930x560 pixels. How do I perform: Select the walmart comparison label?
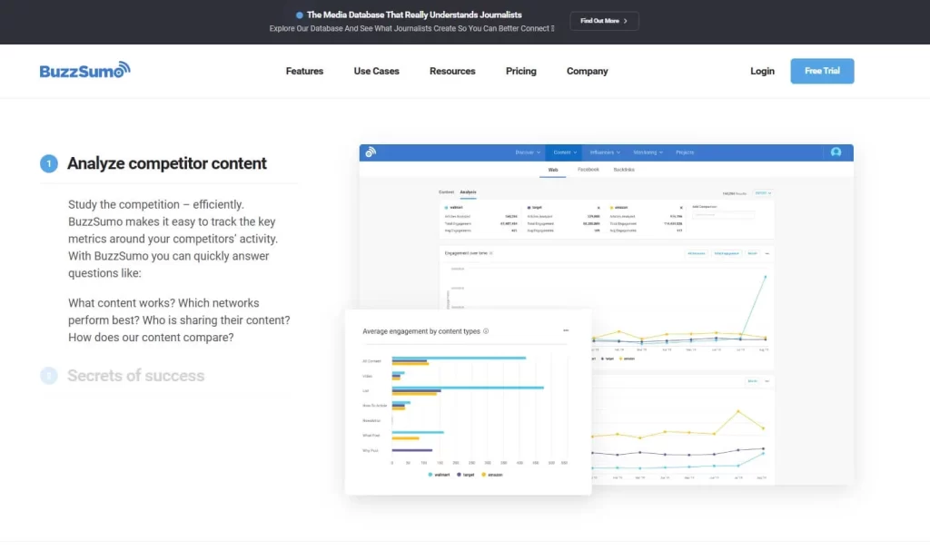(454, 208)
